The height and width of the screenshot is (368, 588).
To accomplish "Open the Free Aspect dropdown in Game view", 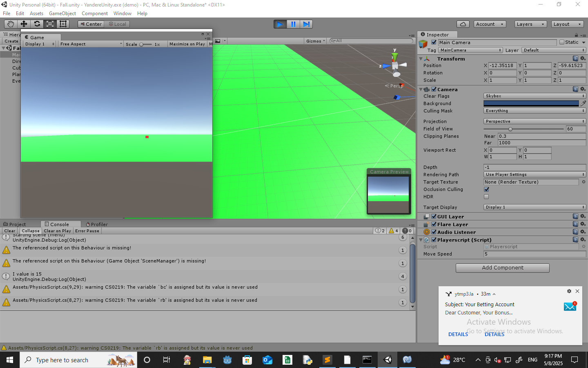I will click(91, 44).
